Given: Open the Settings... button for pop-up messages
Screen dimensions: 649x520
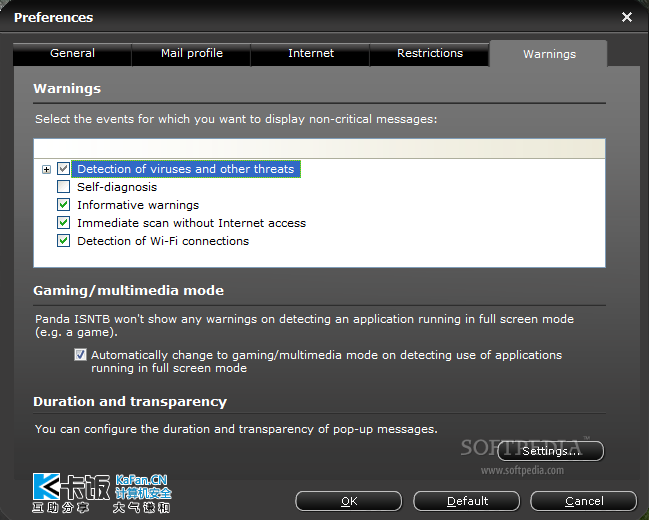Looking at the screenshot, I should 550,451.
